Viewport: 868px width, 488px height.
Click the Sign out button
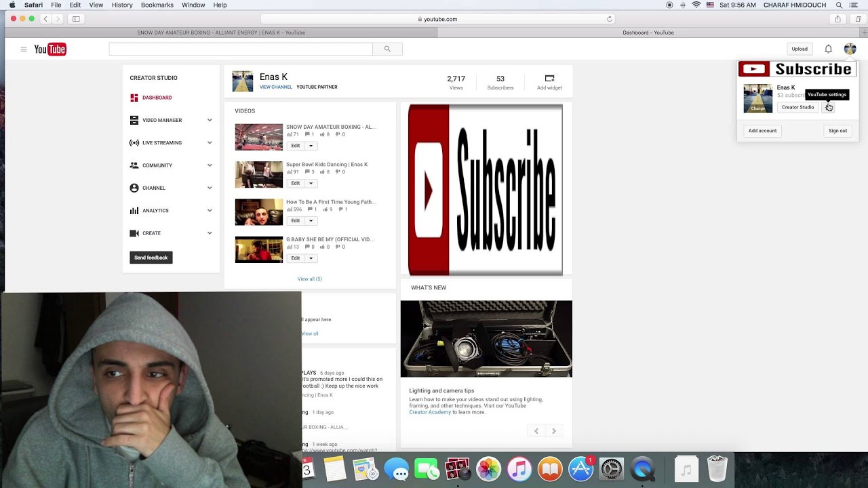(837, 131)
